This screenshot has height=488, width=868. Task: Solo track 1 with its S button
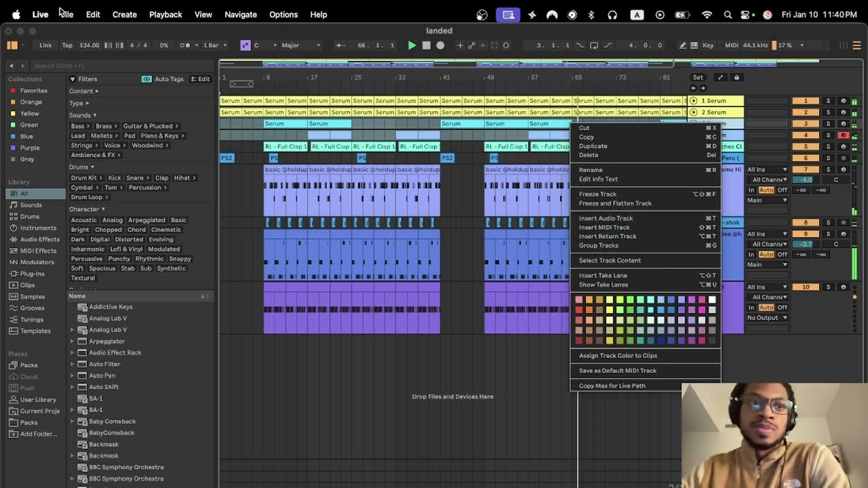point(828,101)
